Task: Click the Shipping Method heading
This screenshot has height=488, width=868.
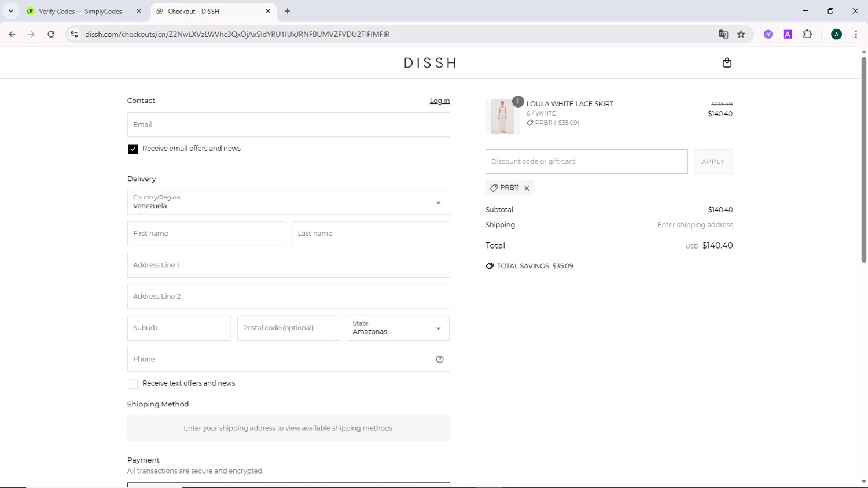Action: coord(158,404)
